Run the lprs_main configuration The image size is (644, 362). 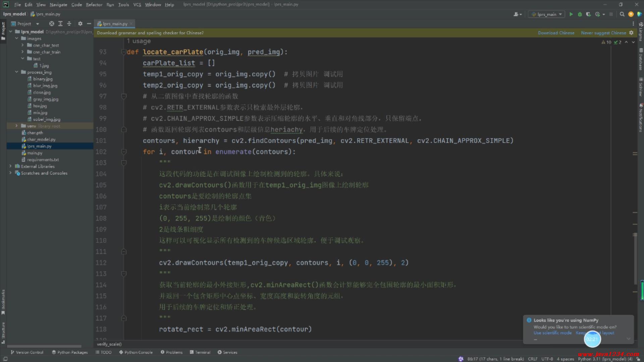pyautogui.click(x=571, y=14)
